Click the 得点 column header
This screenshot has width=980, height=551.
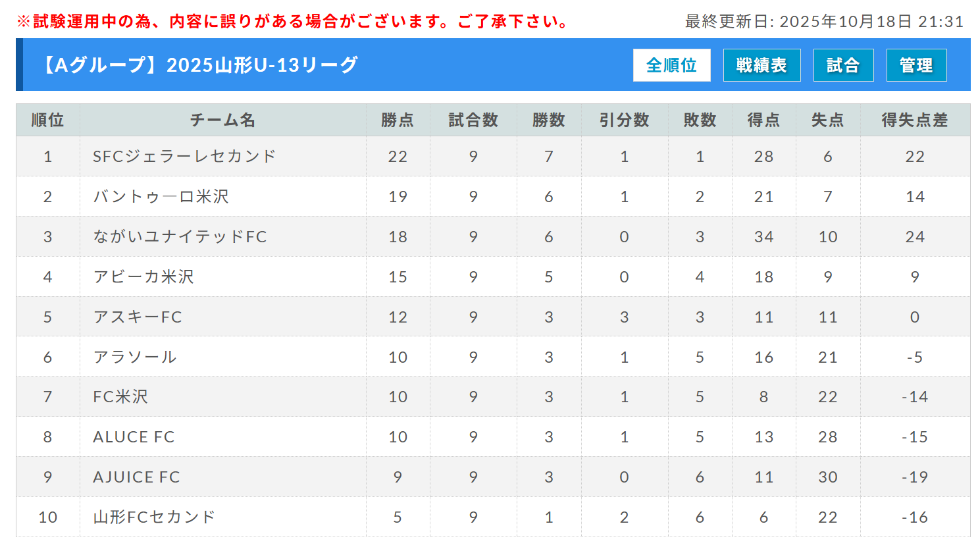(763, 120)
